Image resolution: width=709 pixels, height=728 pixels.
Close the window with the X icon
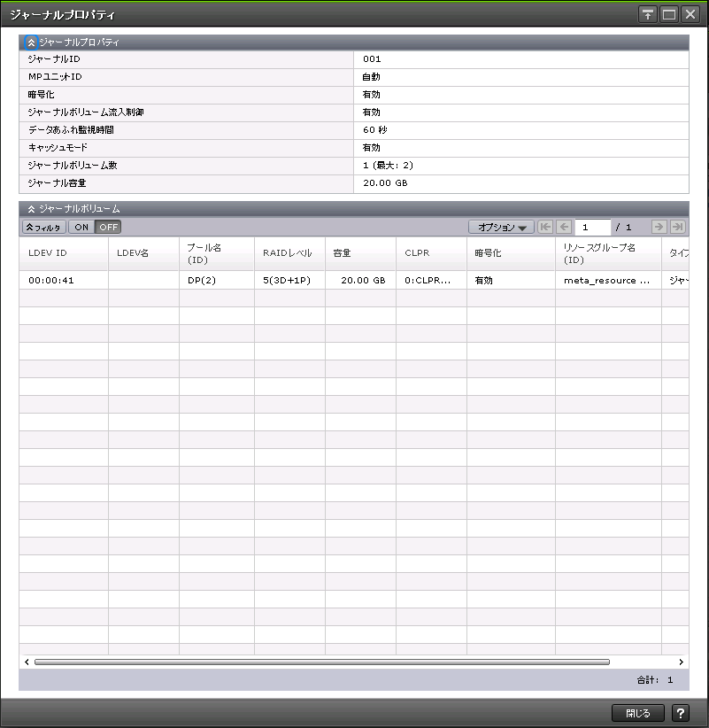coord(690,14)
